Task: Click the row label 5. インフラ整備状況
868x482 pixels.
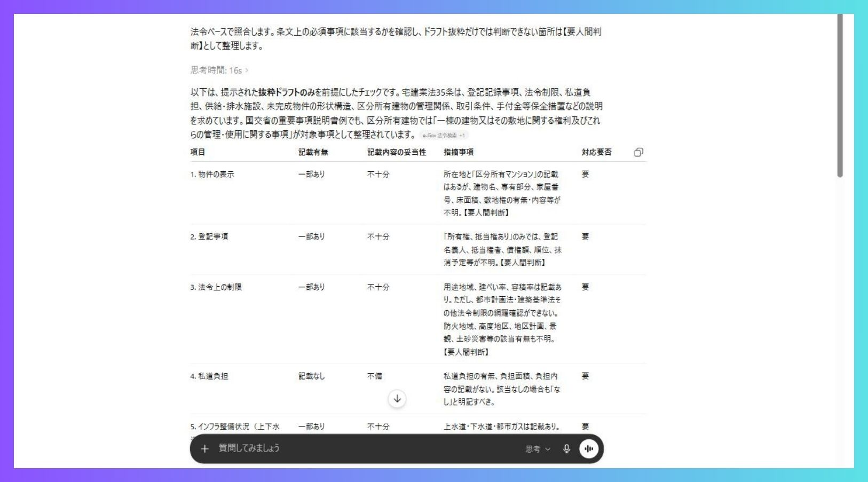Action: [235, 426]
